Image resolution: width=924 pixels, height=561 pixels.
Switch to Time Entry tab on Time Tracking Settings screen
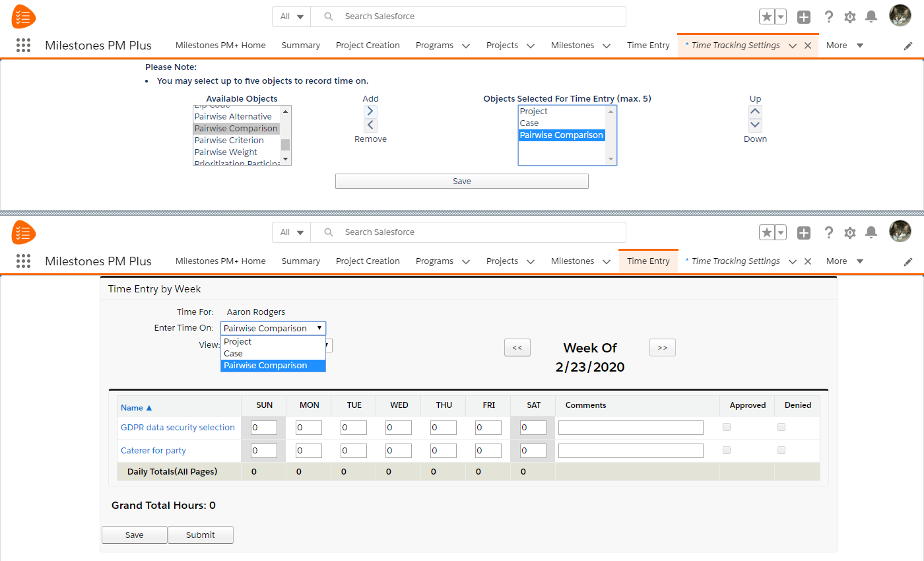point(648,46)
